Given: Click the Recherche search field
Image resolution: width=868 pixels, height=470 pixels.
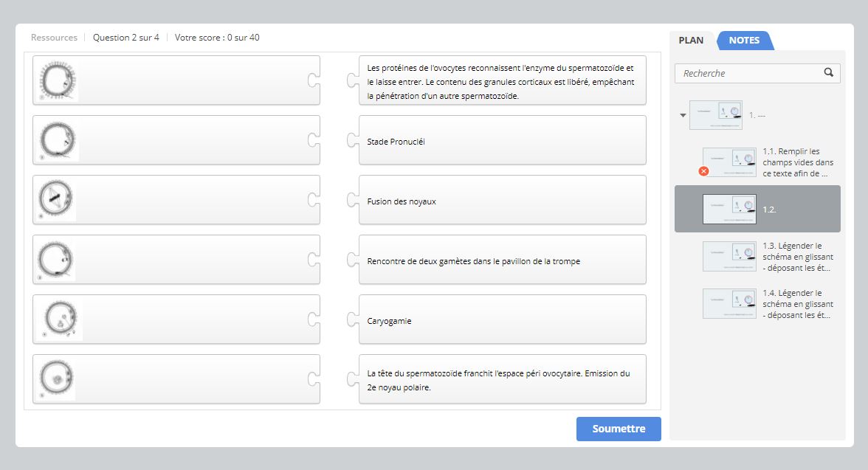Looking at the screenshot, I should pyautogui.click(x=749, y=73).
